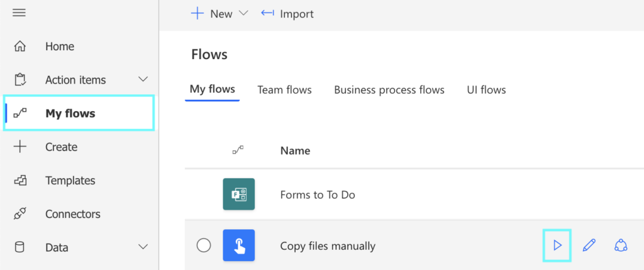This screenshot has width=644, height=270.
Task: Click the Data database icon
Action: [x=19, y=247]
